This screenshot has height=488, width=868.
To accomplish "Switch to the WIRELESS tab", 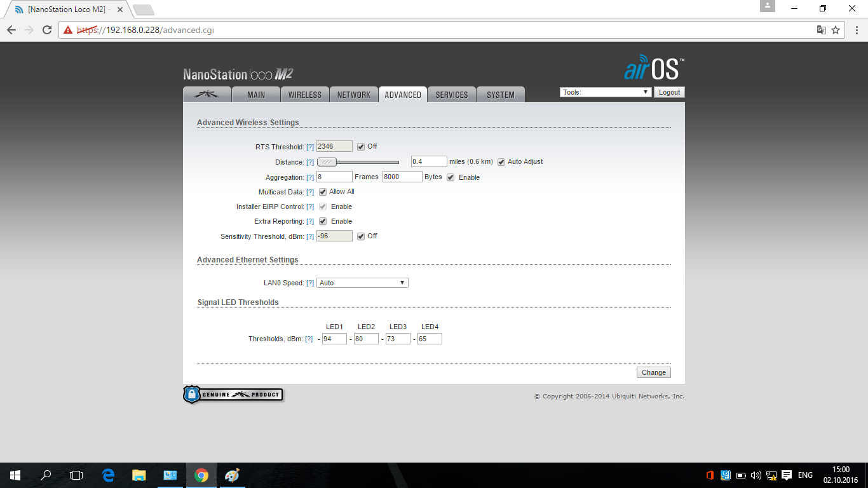I will tap(305, 95).
